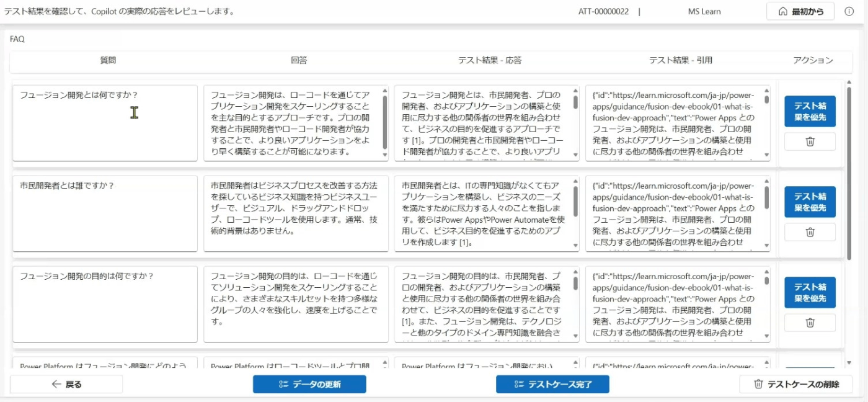Viewport: 868px width, 402px height.
Task: Click answer field starting 市民開発者はビジネスプロセス
Action: click(296, 213)
